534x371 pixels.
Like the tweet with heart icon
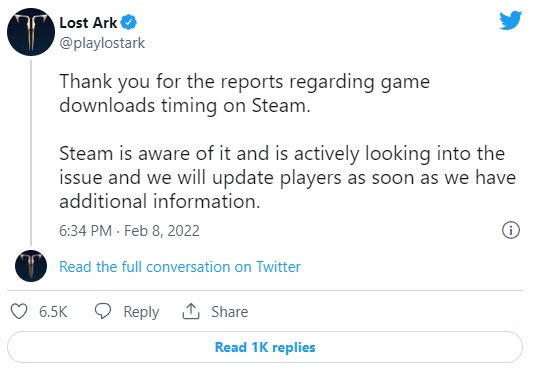[19, 311]
